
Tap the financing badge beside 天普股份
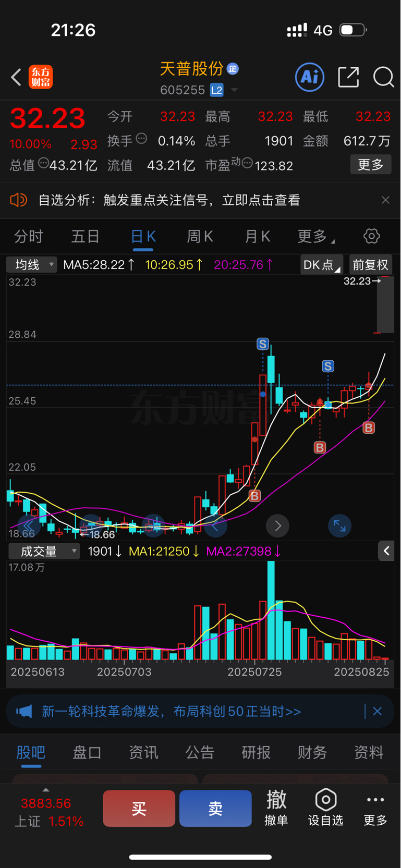(x=233, y=68)
